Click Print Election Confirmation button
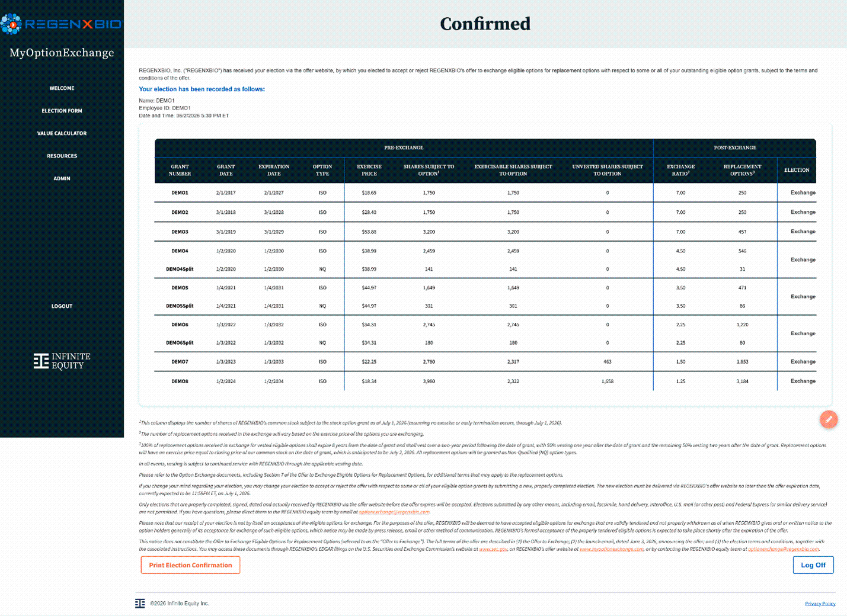This screenshot has height=616, width=847. coord(190,565)
